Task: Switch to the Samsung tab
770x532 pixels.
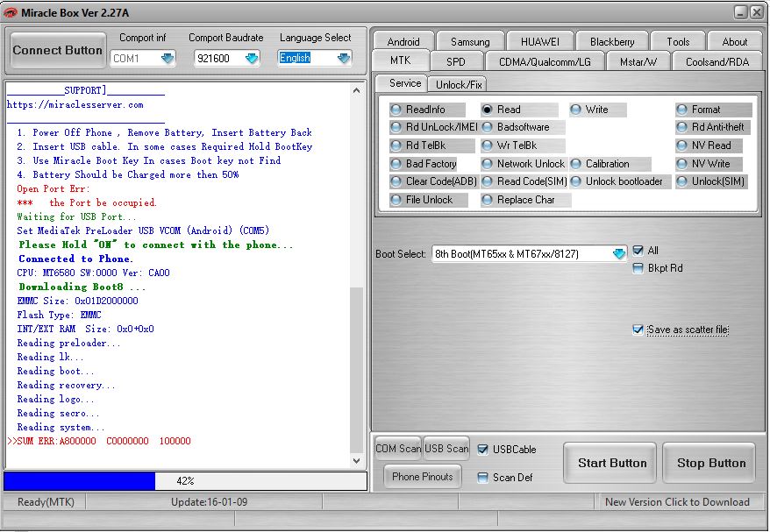Action: 470,42
